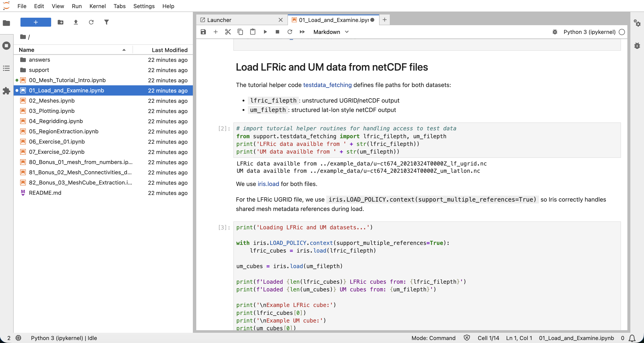Screen dimensions: 644x343
Task: Open the Run menu
Action: pos(77,6)
